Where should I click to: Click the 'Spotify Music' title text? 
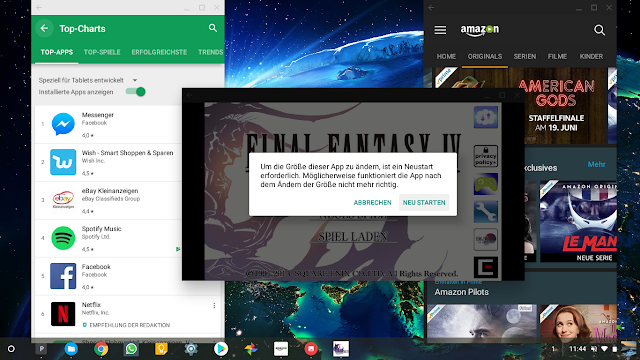[x=101, y=229]
